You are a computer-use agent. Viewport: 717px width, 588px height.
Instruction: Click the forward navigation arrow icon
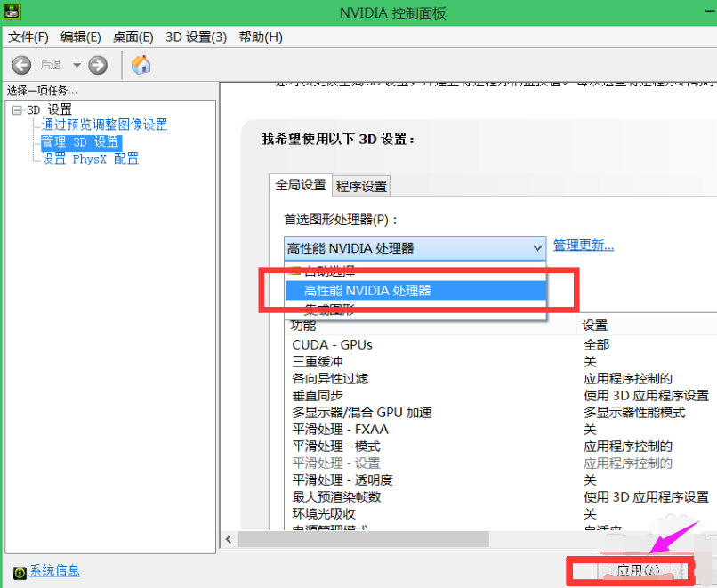[x=97, y=65]
